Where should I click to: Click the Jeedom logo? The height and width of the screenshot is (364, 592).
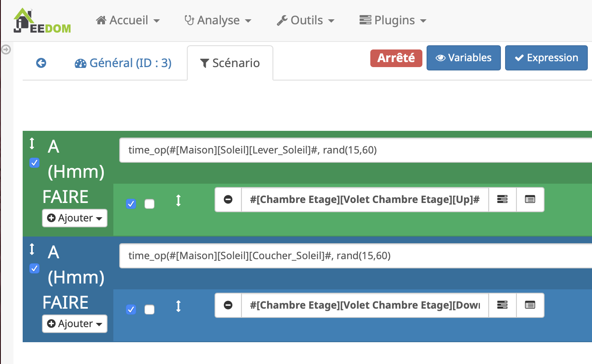tap(42, 21)
